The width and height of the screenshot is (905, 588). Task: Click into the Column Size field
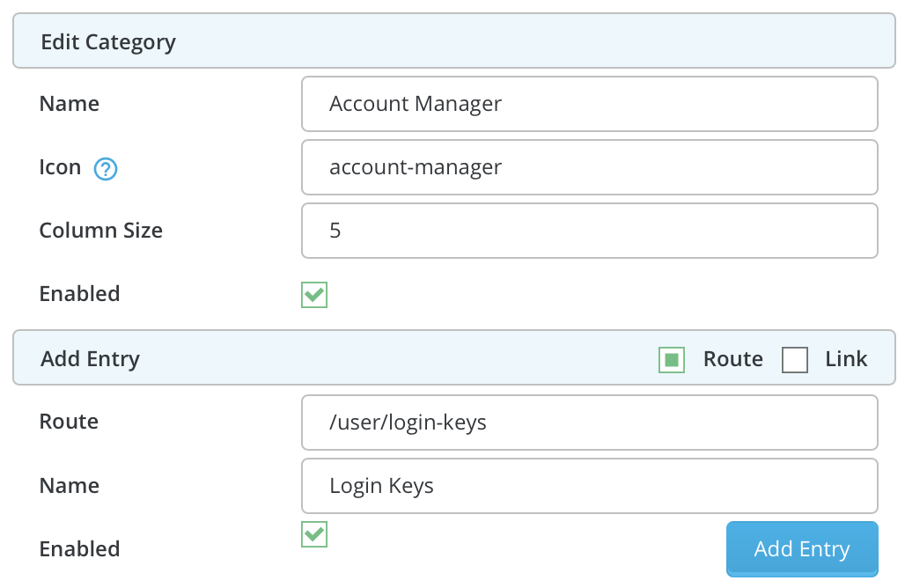tap(589, 231)
